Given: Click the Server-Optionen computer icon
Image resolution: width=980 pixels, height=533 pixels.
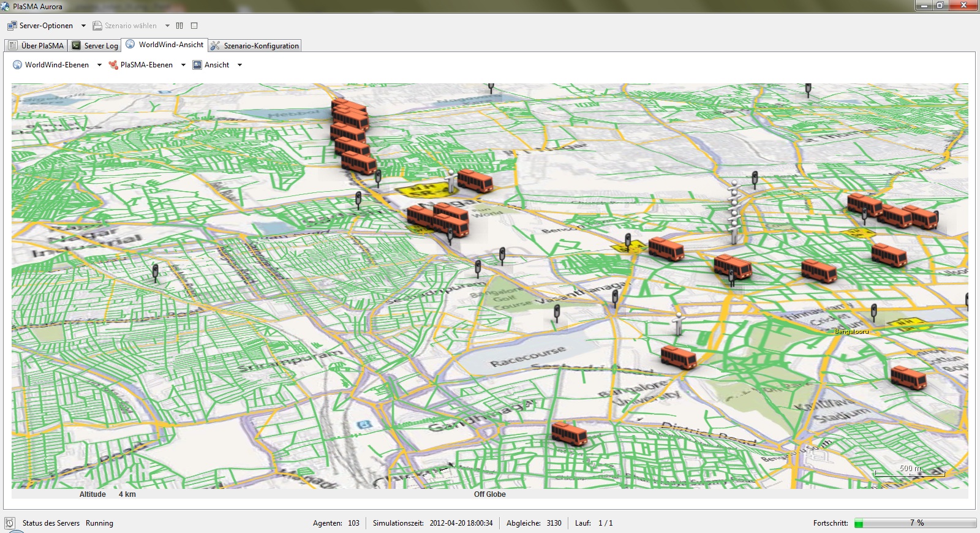Looking at the screenshot, I should point(12,26).
